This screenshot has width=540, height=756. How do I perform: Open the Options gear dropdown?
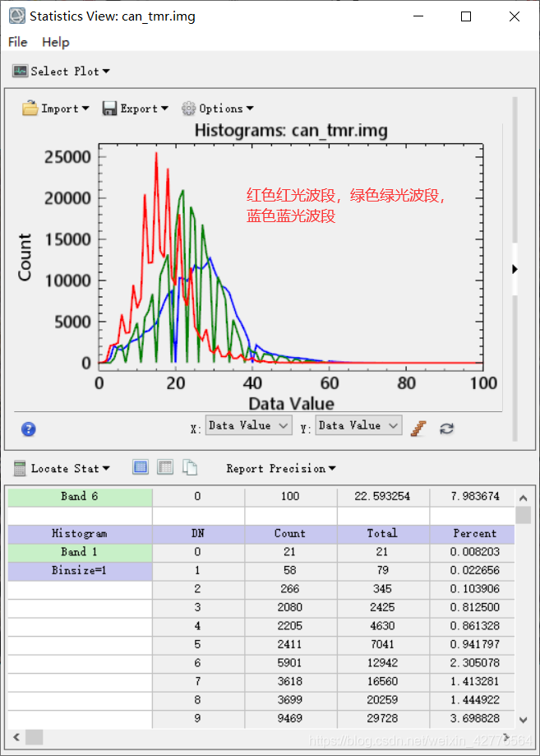click(217, 109)
